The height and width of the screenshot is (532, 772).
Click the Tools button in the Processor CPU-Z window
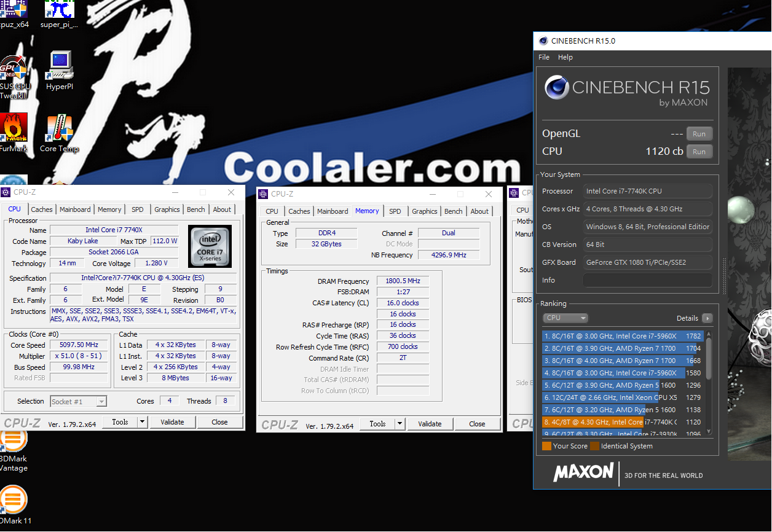[x=120, y=422]
